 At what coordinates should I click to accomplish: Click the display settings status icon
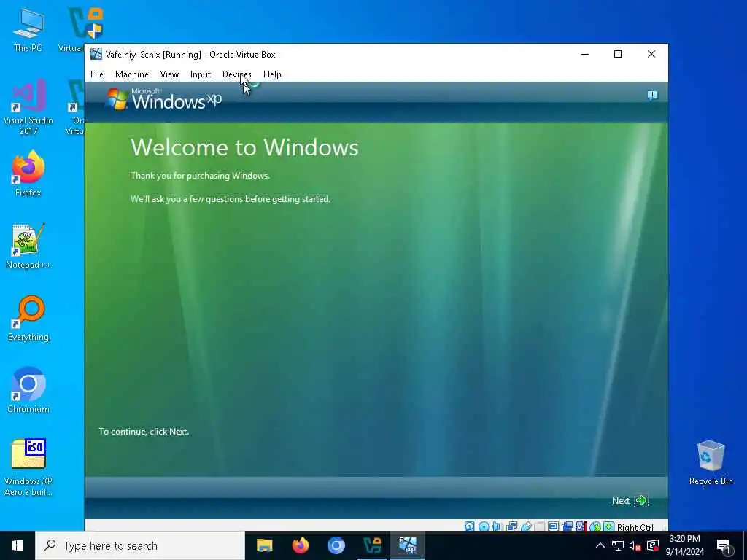553,526
